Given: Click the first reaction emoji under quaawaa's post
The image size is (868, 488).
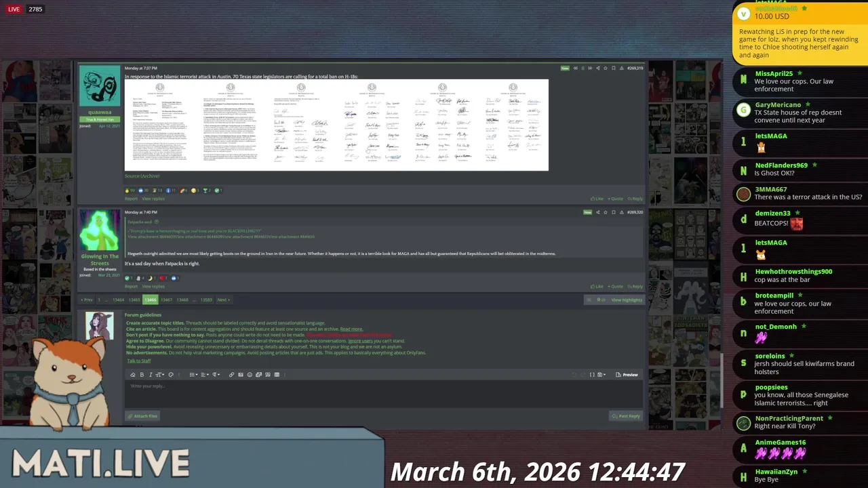Looking at the screenshot, I should coord(127,190).
